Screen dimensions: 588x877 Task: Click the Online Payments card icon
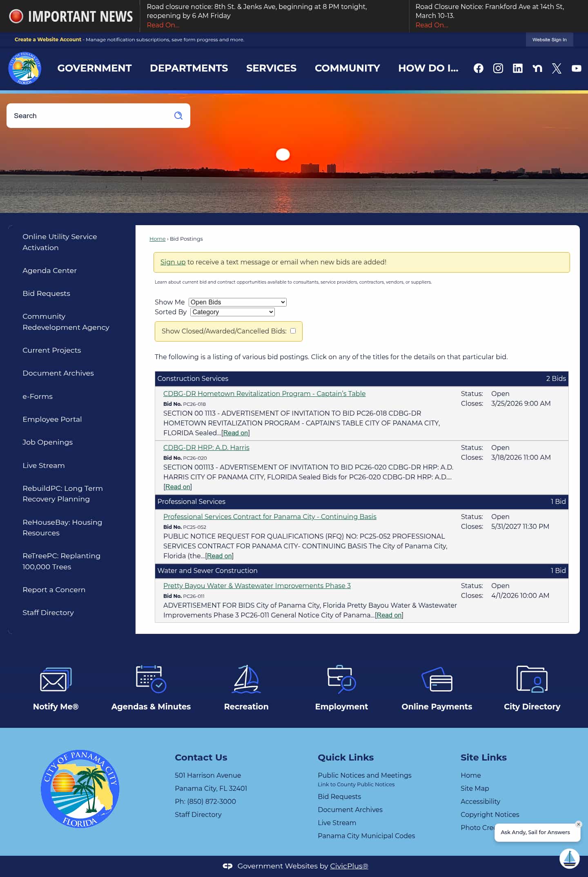(x=437, y=679)
